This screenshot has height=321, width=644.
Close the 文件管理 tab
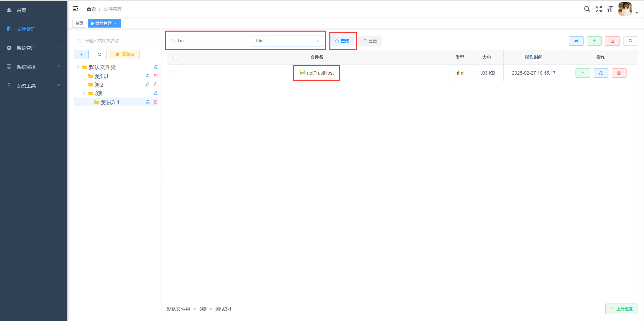pos(116,24)
